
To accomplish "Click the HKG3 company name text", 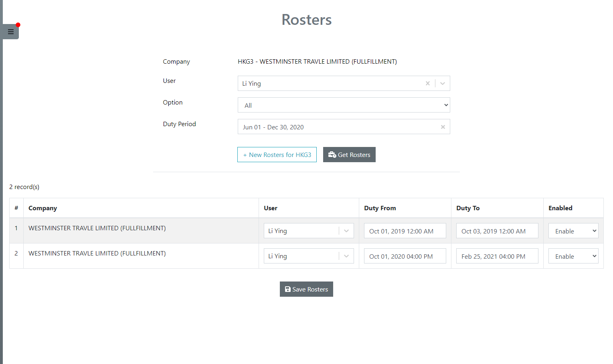I will click(318, 62).
